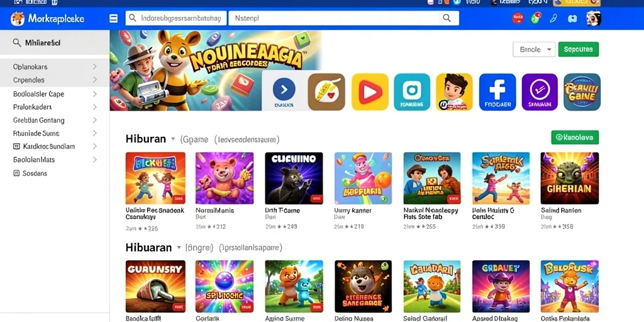
Task: Select Grebtian Gontang sidebar item
Action: pos(55,120)
